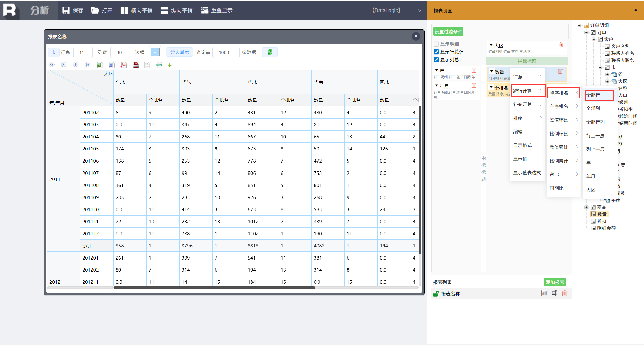Collapse the 客户 tree node

click(593, 39)
